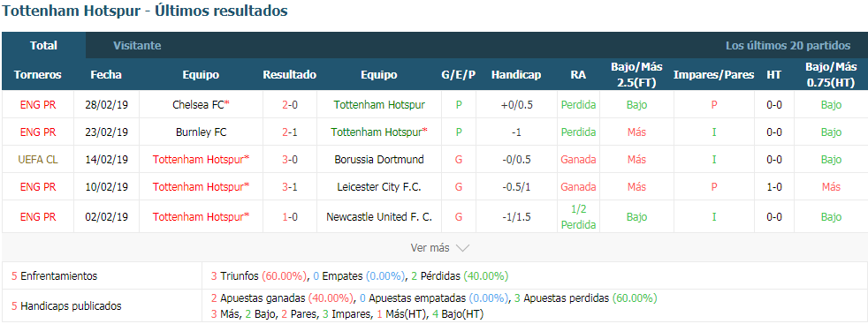The image size is (868, 324).
Task: Open the Newcastle United F. C. link
Action: (x=379, y=217)
